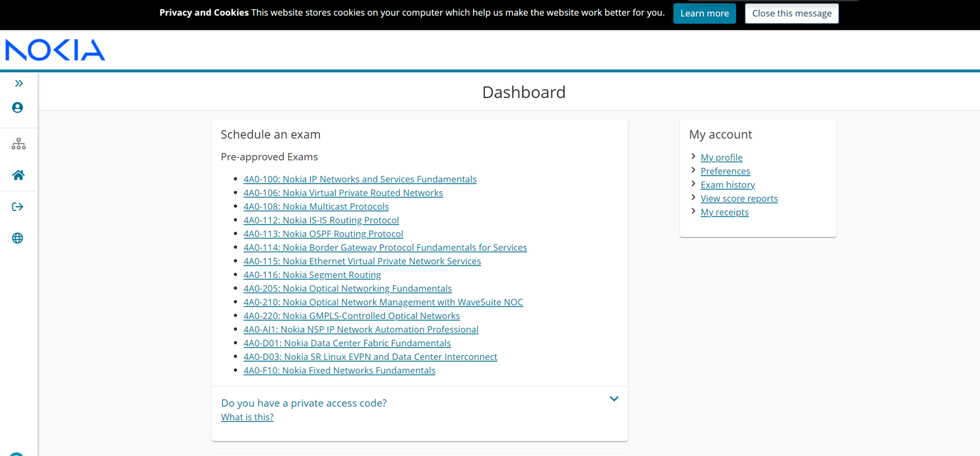This screenshot has height=456, width=980.
Task: Click the Pre-approved Exams label
Action: pyautogui.click(x=269, y=157)
